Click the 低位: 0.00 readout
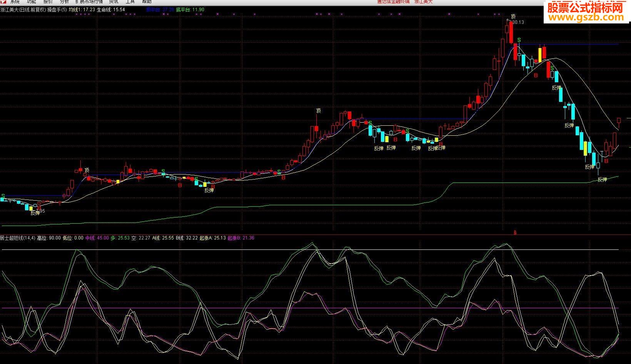The width and height of the screenshot is (631, 364). (73, 238)
